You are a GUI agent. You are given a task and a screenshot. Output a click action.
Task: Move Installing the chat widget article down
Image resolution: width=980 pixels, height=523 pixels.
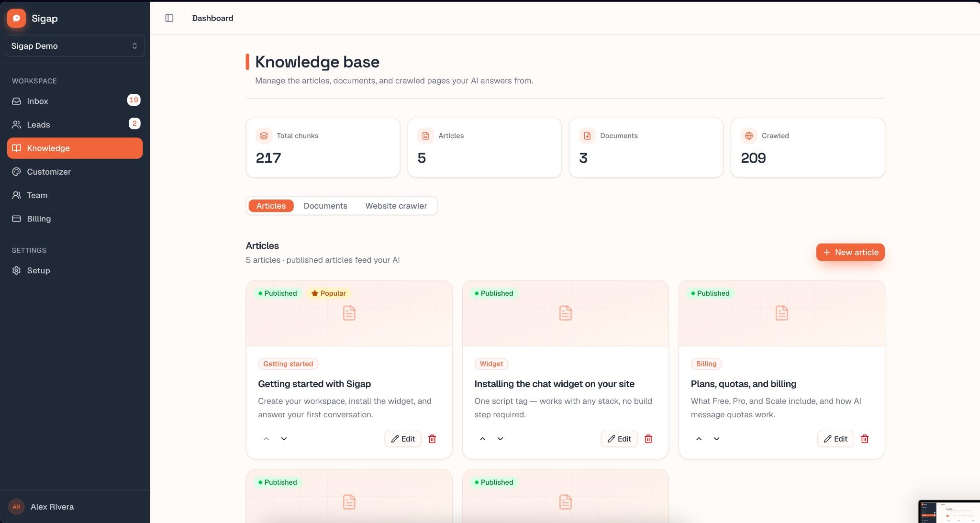pyautogui.click(x=500, y=439)
